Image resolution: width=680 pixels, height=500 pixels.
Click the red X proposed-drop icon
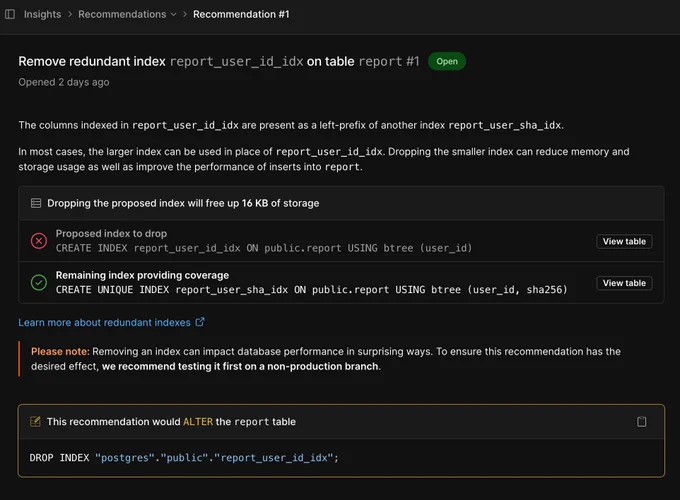click(39, 241)
